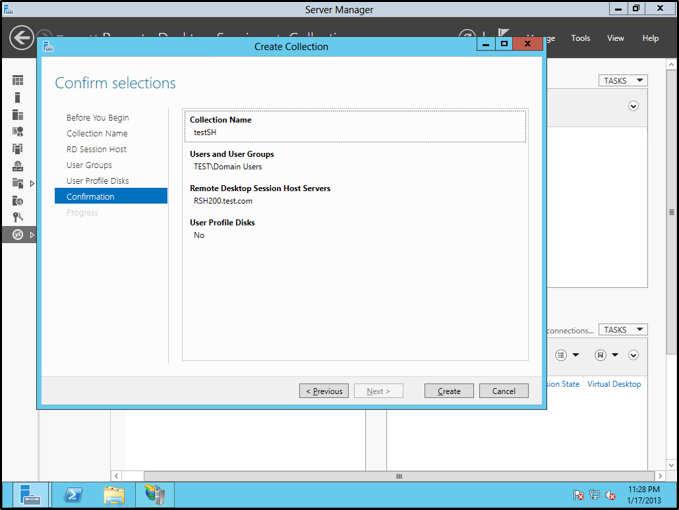Click the horizontal scrollbar thumb
The height and width of the screenshot is (510, 679).
[x=400, y=476]
